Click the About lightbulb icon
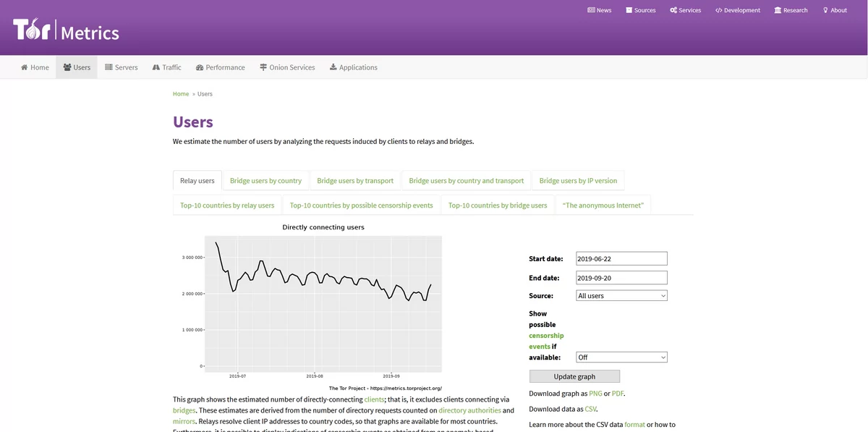The height and width of the screenshot is (432, 868). coord(825,10)
